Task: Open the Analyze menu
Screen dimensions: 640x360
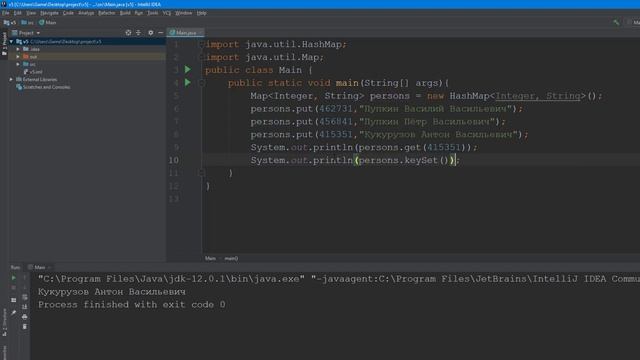Action: (x=86, y=13)
